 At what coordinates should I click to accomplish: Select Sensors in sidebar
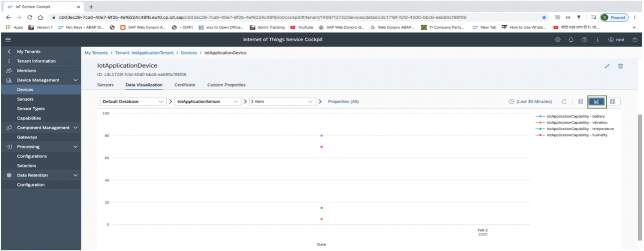(x=41, y=99)
